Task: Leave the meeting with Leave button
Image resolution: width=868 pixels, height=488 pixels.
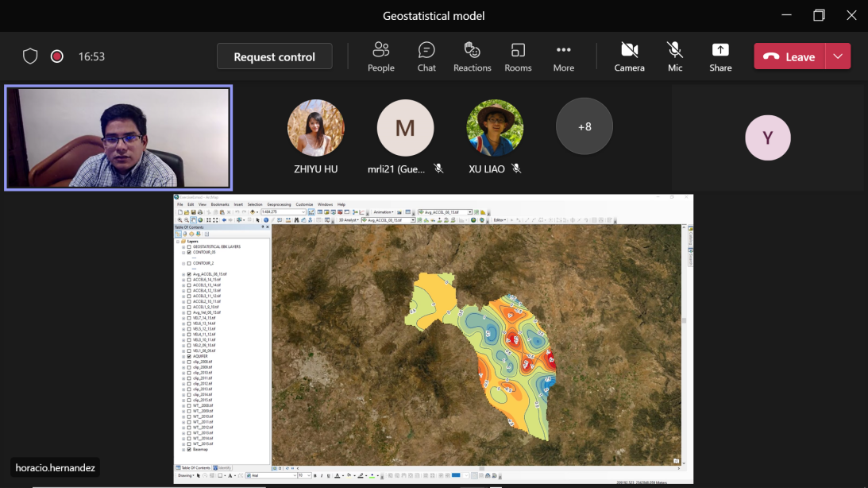Action: [790, 56]
